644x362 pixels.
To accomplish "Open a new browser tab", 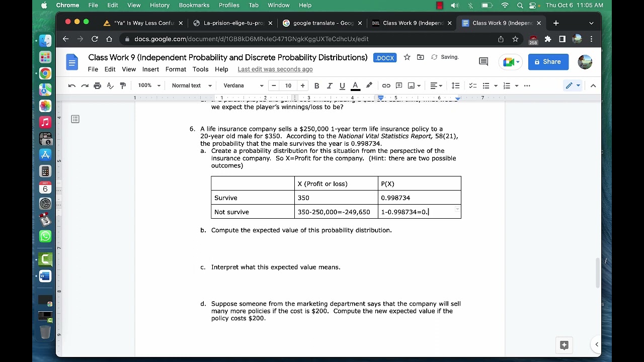I will [x=556, y=23].
